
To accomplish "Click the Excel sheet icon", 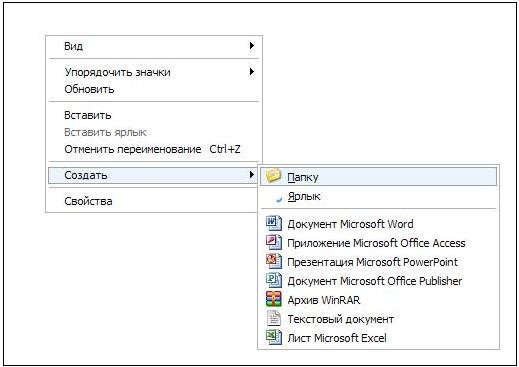I will [274, 337].
